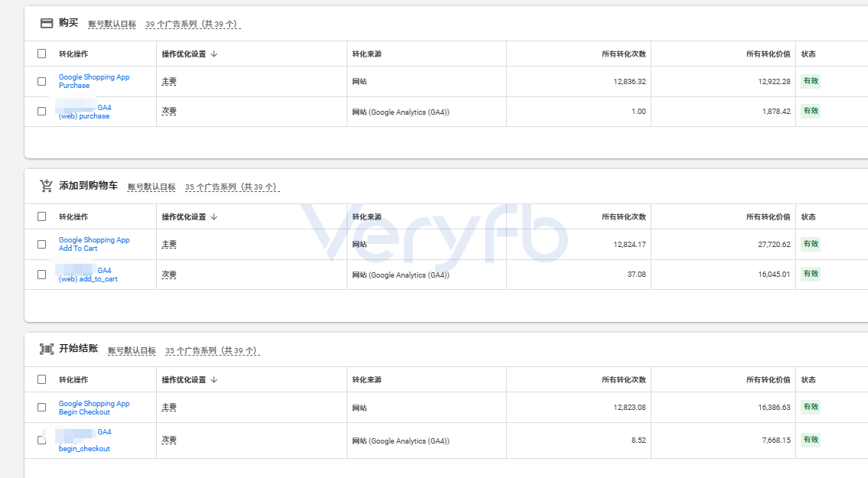Screen dimensions: 868x478
Task: Select all rows in the 购买 table
Action: tap(41, 54)
